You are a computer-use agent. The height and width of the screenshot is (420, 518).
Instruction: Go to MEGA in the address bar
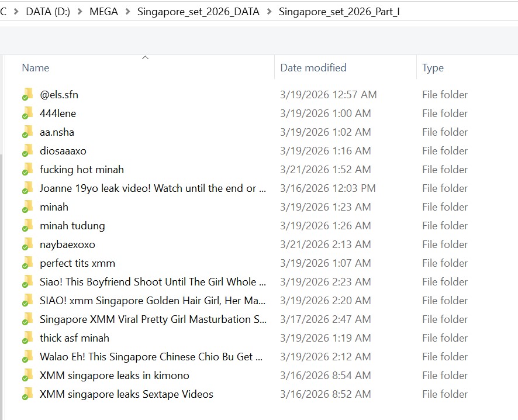pyautogui.click(x=103, y=12)
